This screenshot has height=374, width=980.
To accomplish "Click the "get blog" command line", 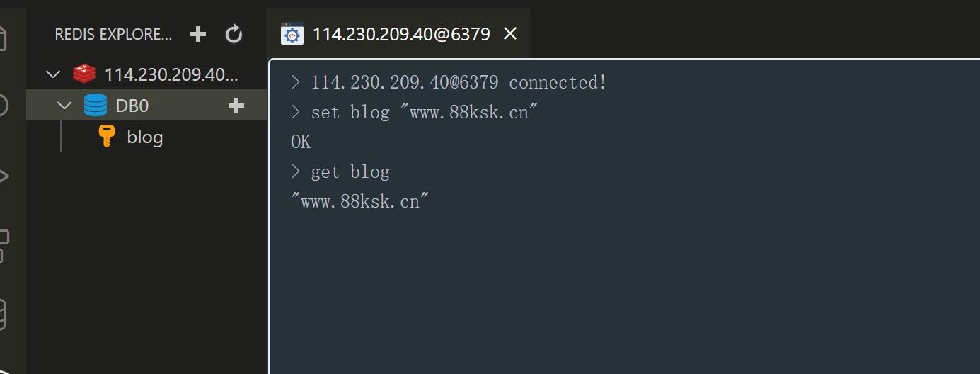I will coord(350,172).
